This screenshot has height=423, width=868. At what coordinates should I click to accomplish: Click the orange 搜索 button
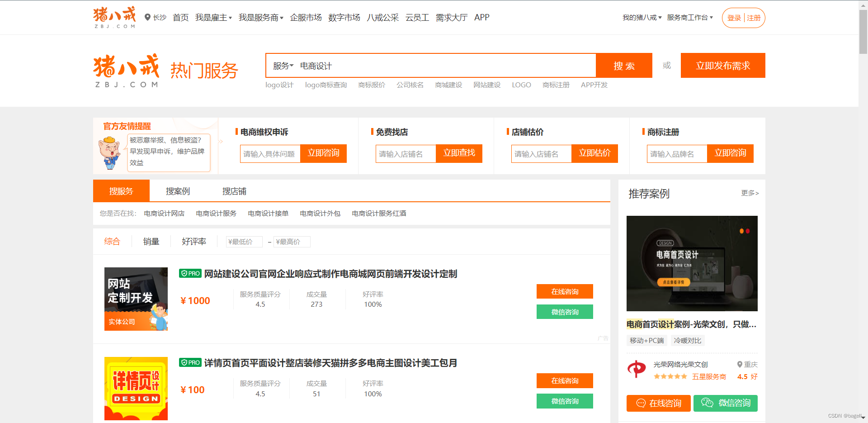pyautogui.click(x=624, y=66)
